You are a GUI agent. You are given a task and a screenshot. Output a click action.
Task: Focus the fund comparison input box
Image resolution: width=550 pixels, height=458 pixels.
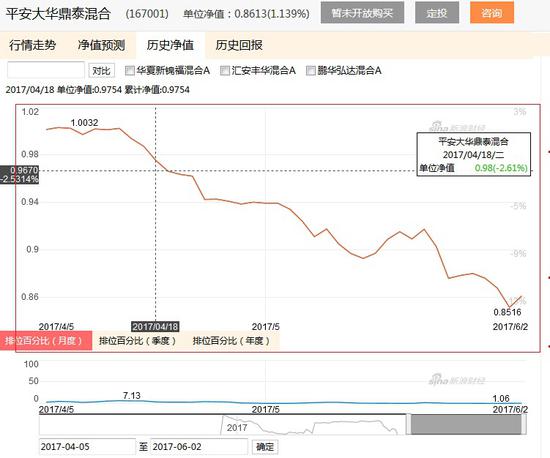click(x=46, y=70)
